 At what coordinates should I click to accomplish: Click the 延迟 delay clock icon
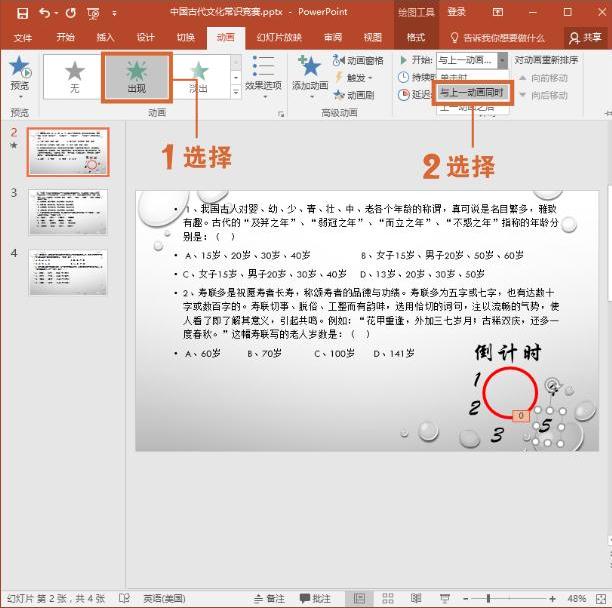point(403,94)
